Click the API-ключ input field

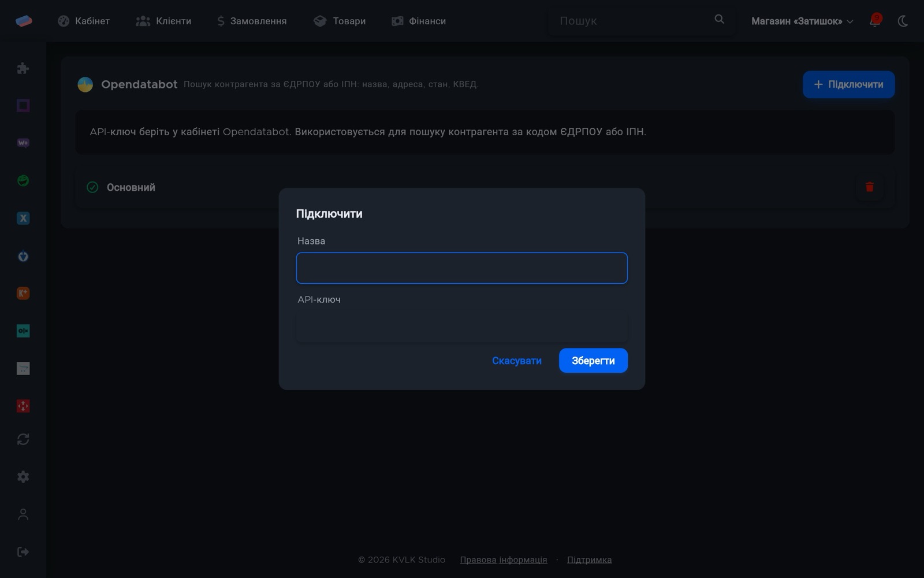pyautogui.click(x=462, y=327)
